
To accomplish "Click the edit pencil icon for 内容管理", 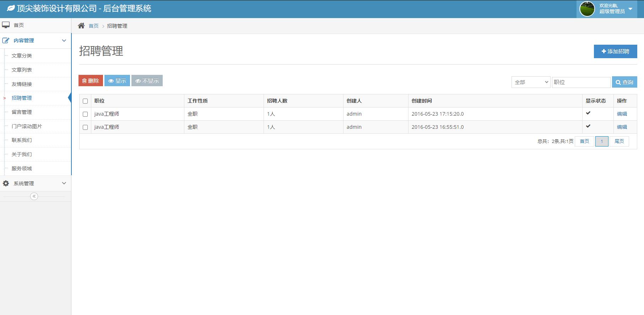I will click(x=6, y=40).
